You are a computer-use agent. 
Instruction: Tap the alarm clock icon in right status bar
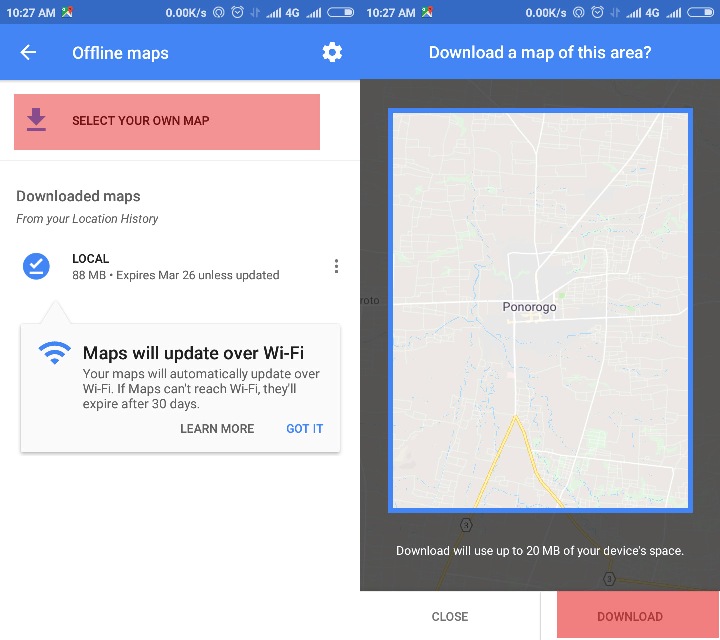[x=597, y=12]
